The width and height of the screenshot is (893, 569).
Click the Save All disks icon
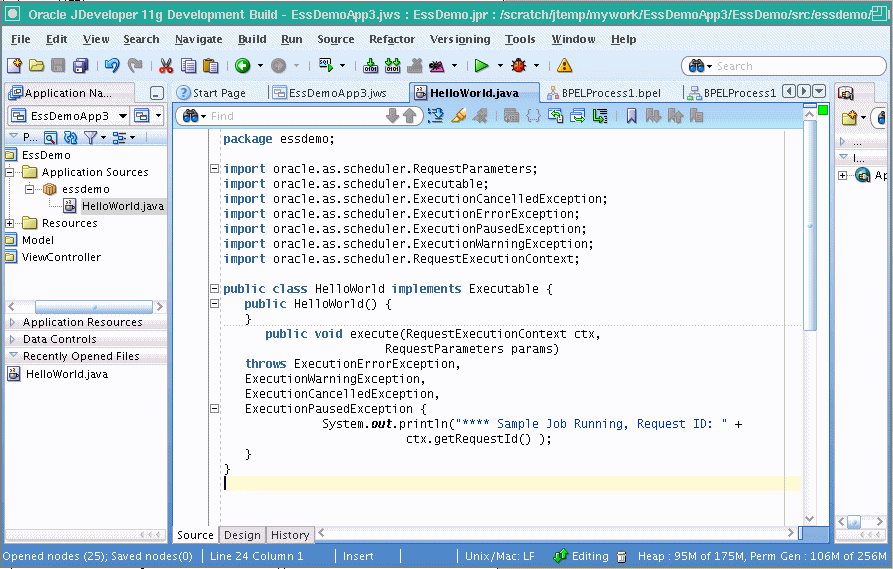click(x=80, y=66)
